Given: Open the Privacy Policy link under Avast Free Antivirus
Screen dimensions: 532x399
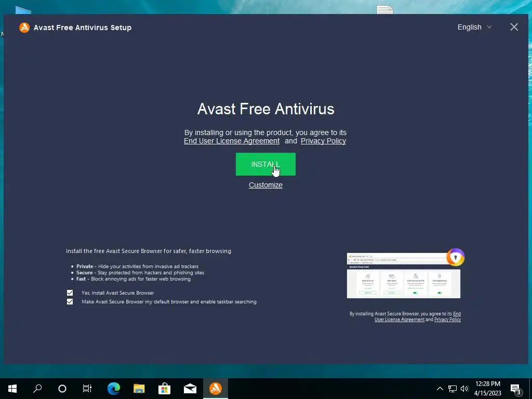Looking at the screenshot, I should pos(323,141).
